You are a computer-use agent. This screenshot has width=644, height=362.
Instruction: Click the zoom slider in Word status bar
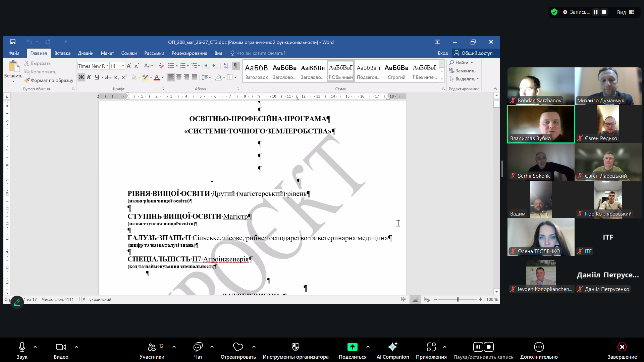pos(458,300)
